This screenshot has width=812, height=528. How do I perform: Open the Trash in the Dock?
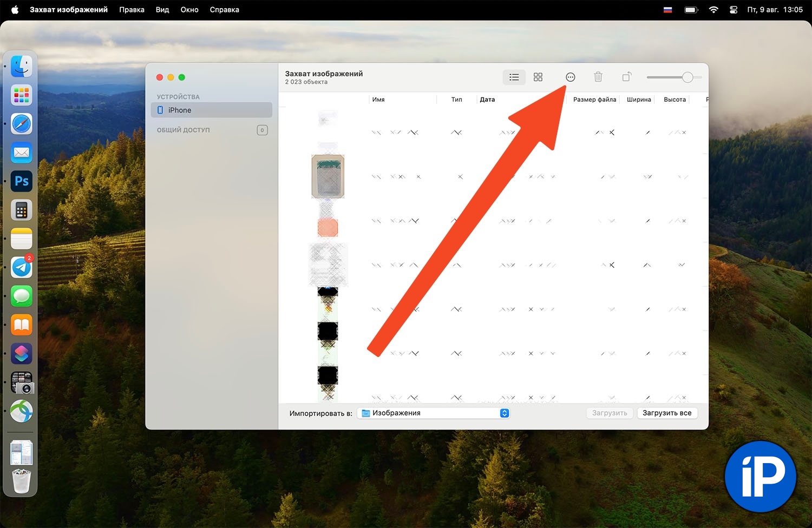point(22,481)
